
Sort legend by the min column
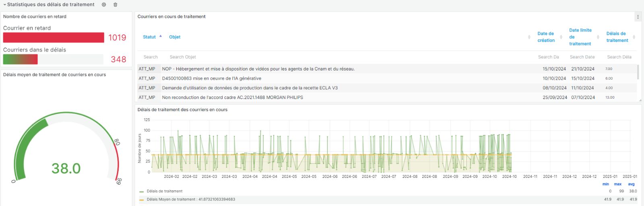click(x=606, y=184)
